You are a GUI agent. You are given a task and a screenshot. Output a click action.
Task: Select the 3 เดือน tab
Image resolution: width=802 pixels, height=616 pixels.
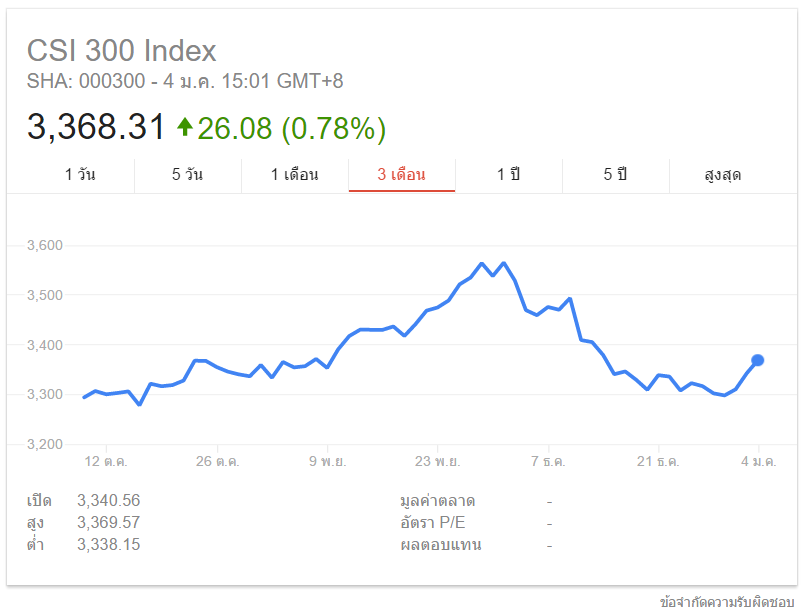401,175
